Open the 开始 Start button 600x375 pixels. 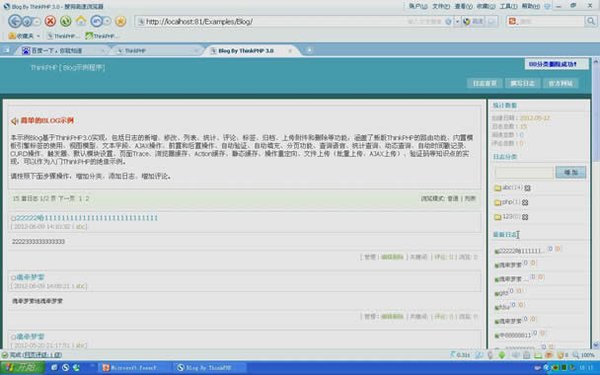23,368
